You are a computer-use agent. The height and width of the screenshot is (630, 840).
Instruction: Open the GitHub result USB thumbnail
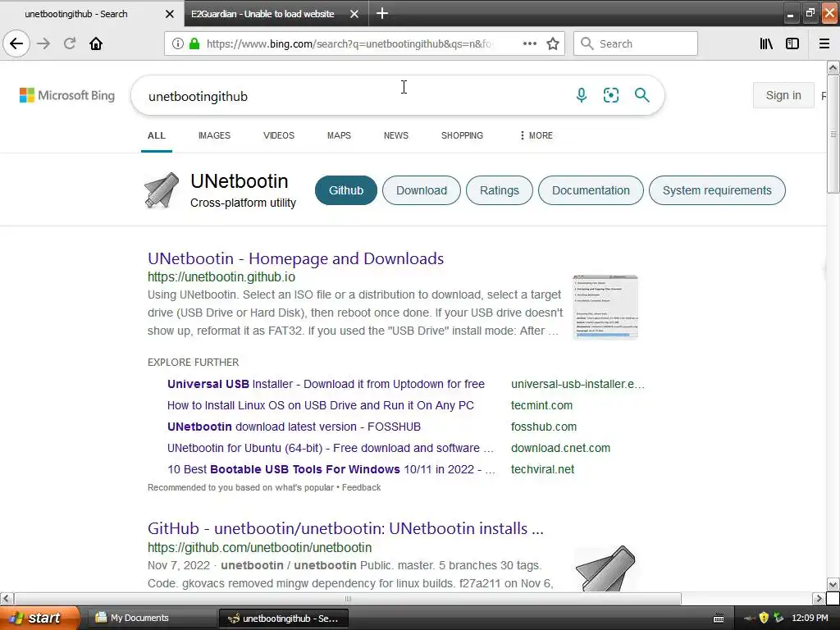[x=605, y=568]
